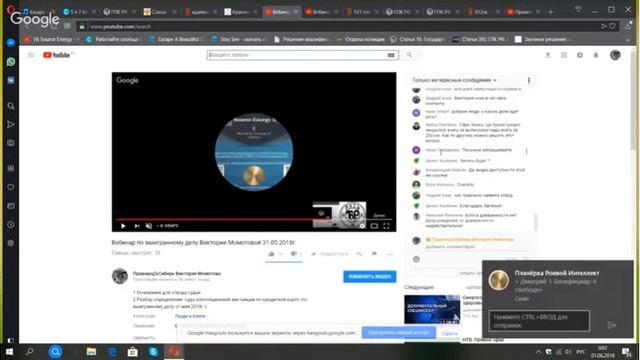Focus the YouTube search input field

[x=297, y=55]
